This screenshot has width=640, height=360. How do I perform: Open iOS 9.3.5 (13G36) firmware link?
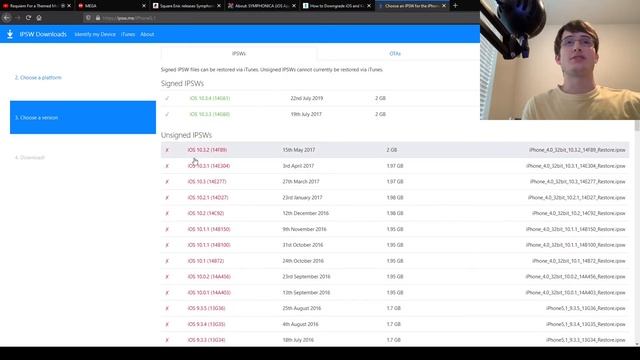[x=207, y=309]
